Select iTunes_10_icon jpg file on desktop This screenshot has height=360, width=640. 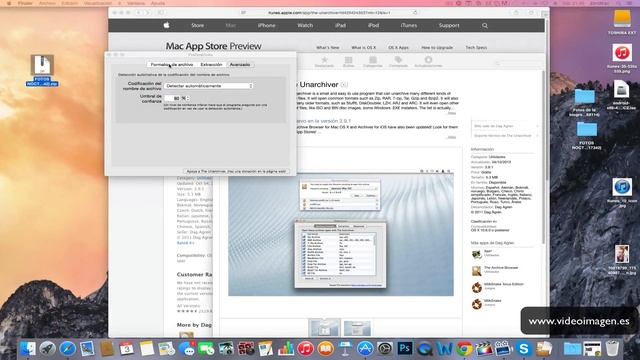tap(622, 193)
